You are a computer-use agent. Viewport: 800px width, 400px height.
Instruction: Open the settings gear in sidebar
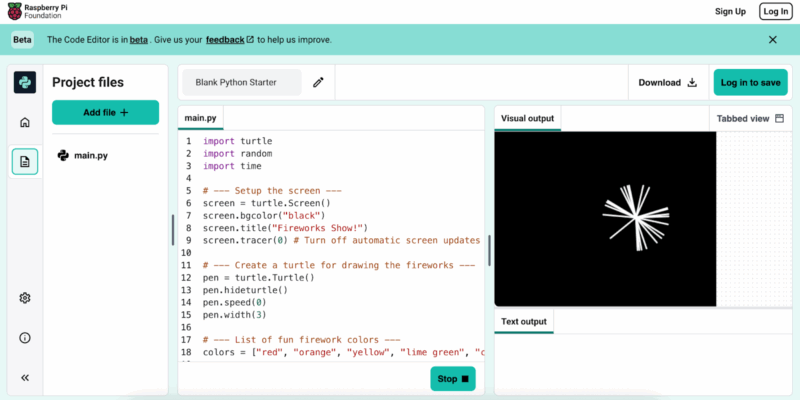pyautogui.click(x=24, y=298)
